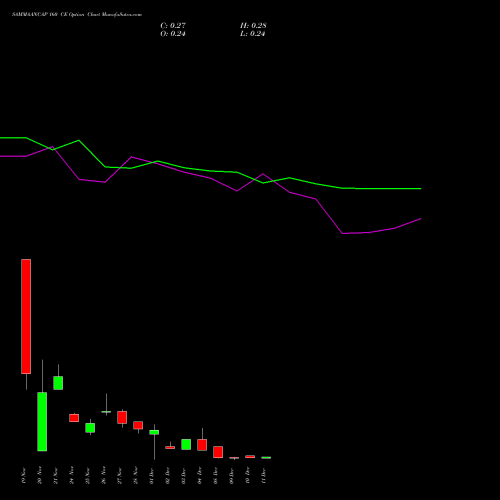Select the 10 Dec date label
500x500 pixels.
pos(247,476)
